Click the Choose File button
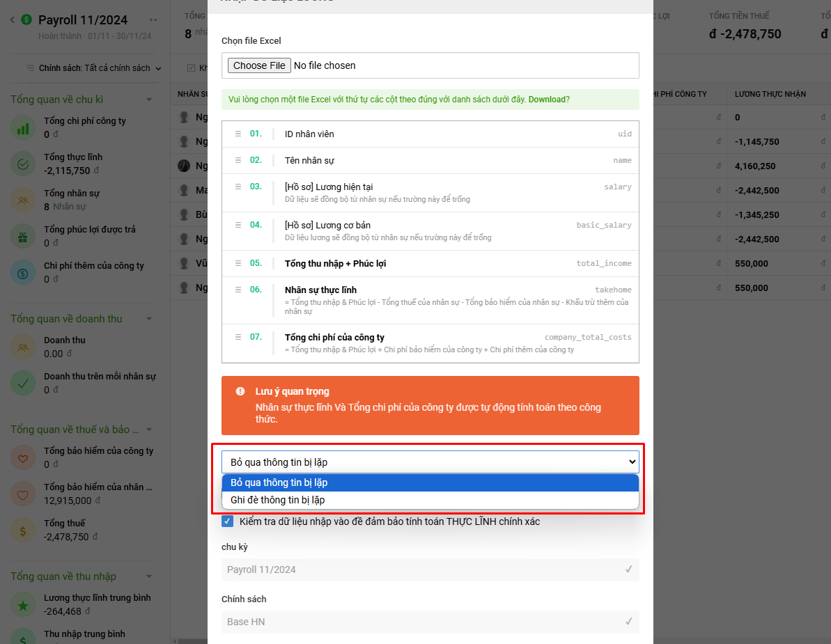This screenshot has height=644, width=831. [x=259, y=65]
